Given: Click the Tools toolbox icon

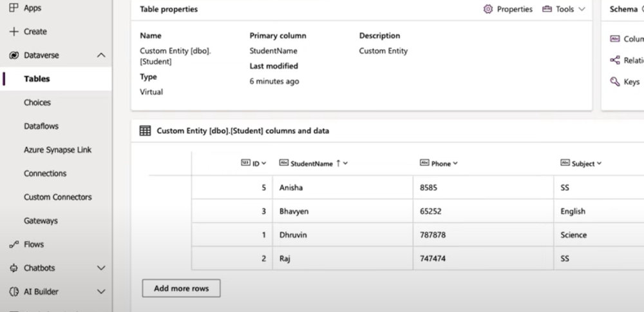Looking at the screenshot, I should pos(547,9).
